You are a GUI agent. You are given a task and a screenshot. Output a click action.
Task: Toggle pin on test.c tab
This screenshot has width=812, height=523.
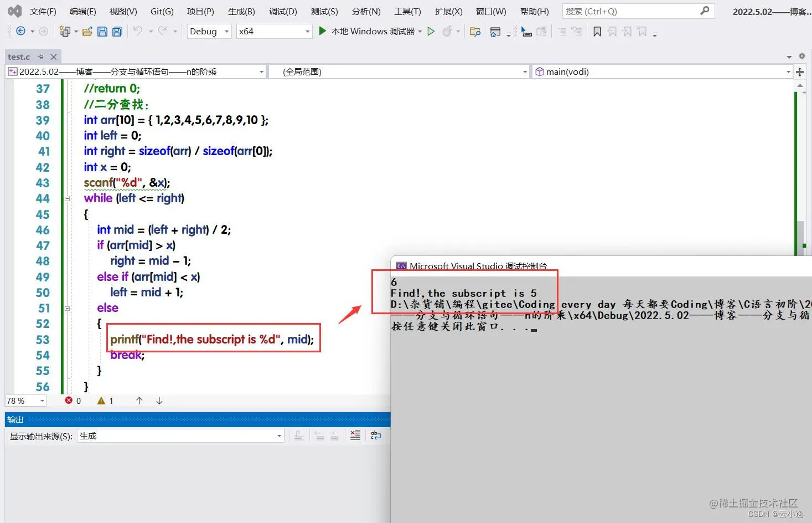(x=41, y=57)
